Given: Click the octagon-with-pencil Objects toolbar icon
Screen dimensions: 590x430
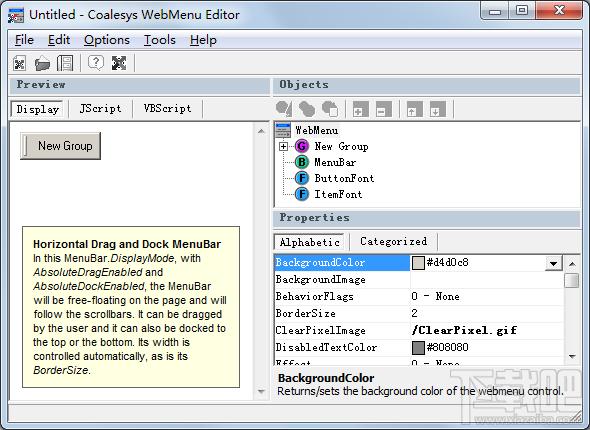Looking at the screenshot, I should click(284, 109).
